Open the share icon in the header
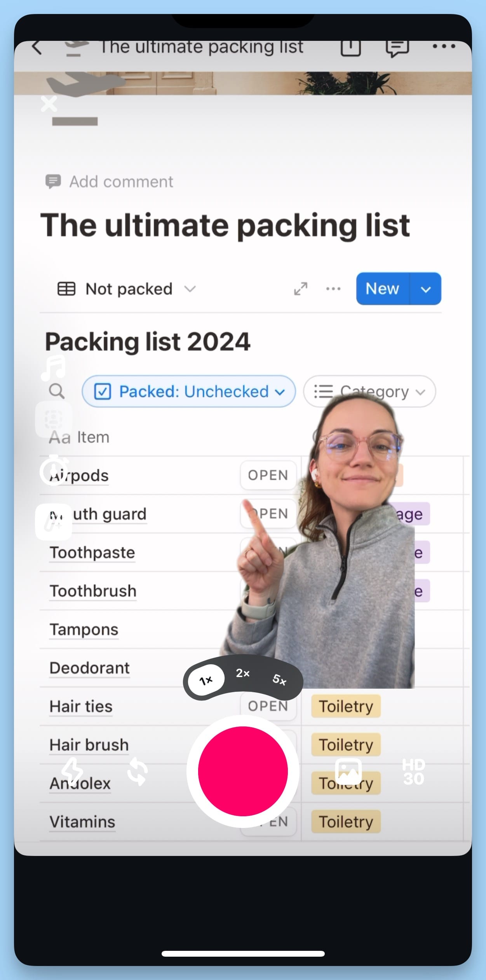This screenshot has height=980, width=486. point(351,48)
